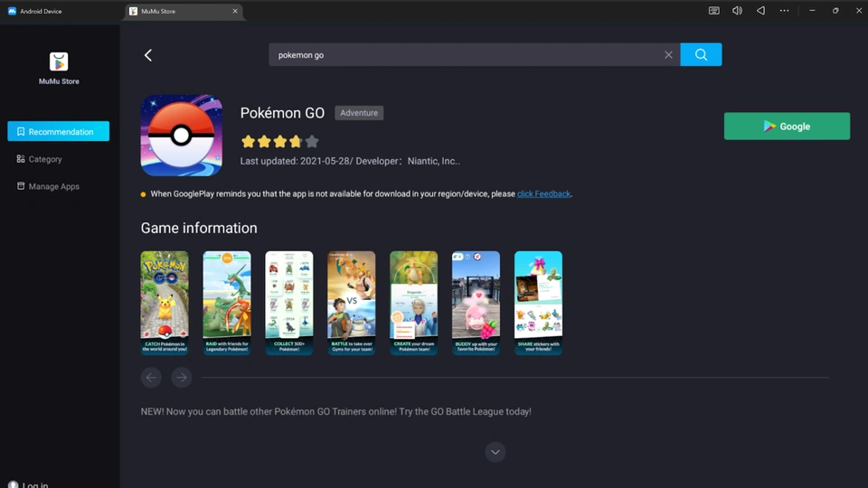Click the Log in user avatar icon
The width and height of the screenshot is (868, 488).
click(x=14, y=484)
